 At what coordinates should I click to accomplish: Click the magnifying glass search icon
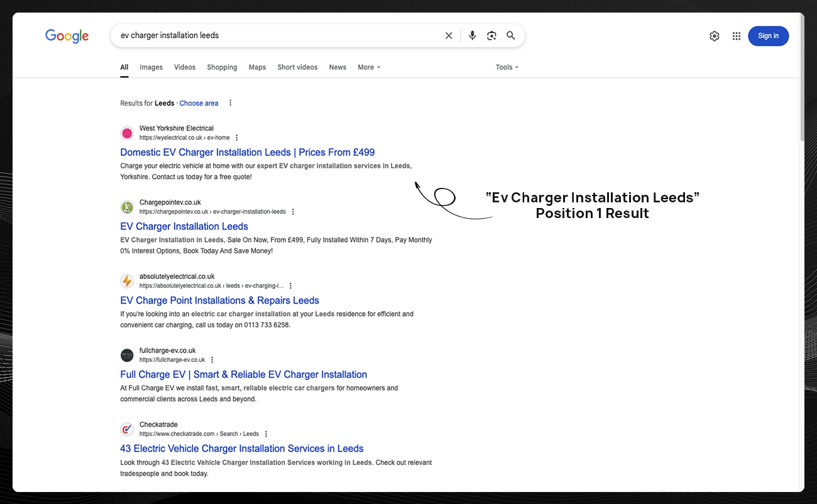[511, 36]
